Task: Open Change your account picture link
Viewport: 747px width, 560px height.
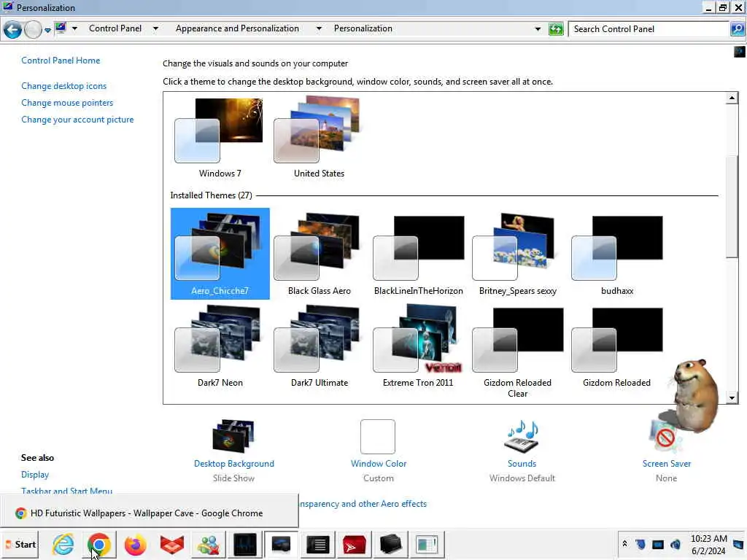Action: (77, 120)
